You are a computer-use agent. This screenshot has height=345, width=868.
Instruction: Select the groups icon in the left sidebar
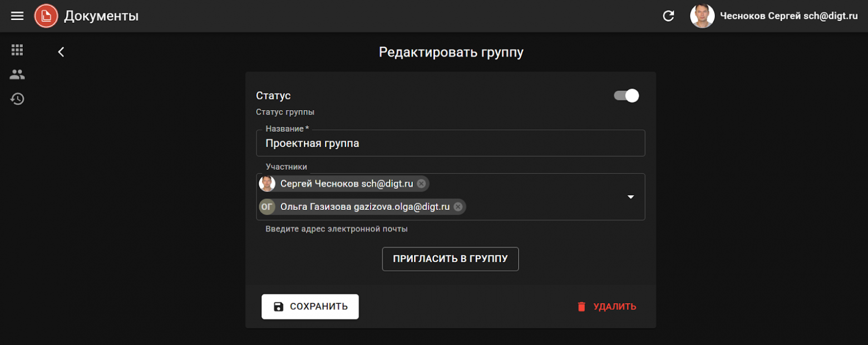(x=17, y=74)
